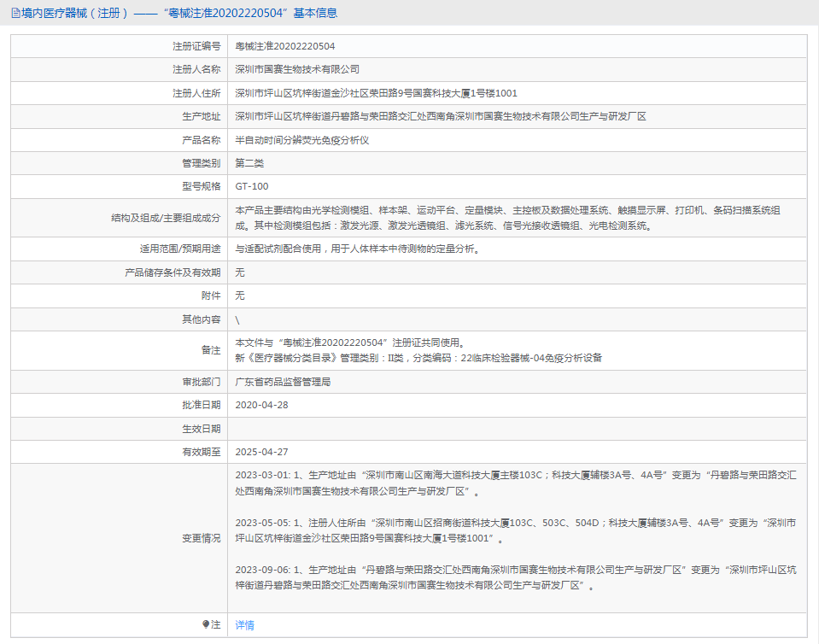The height and width of the screenshot is (644, 819).
Task: Click the label 有效期至
Action: point(202,453)
